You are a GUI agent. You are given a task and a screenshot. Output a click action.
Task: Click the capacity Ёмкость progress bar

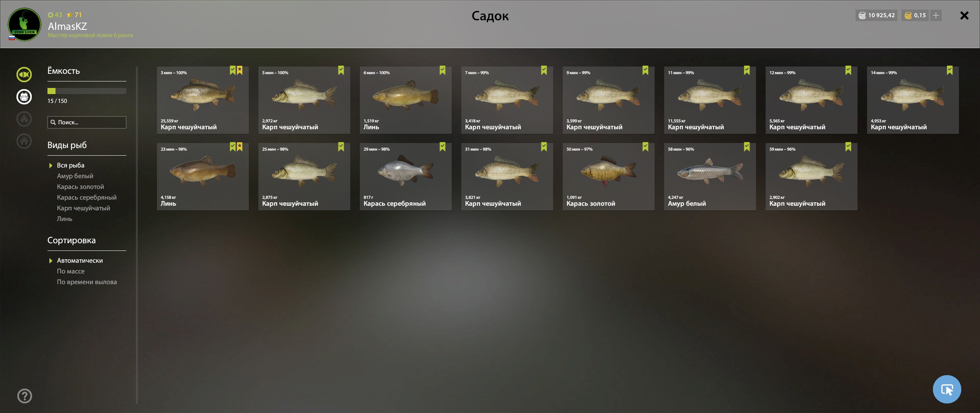click(x=87, y=91)
